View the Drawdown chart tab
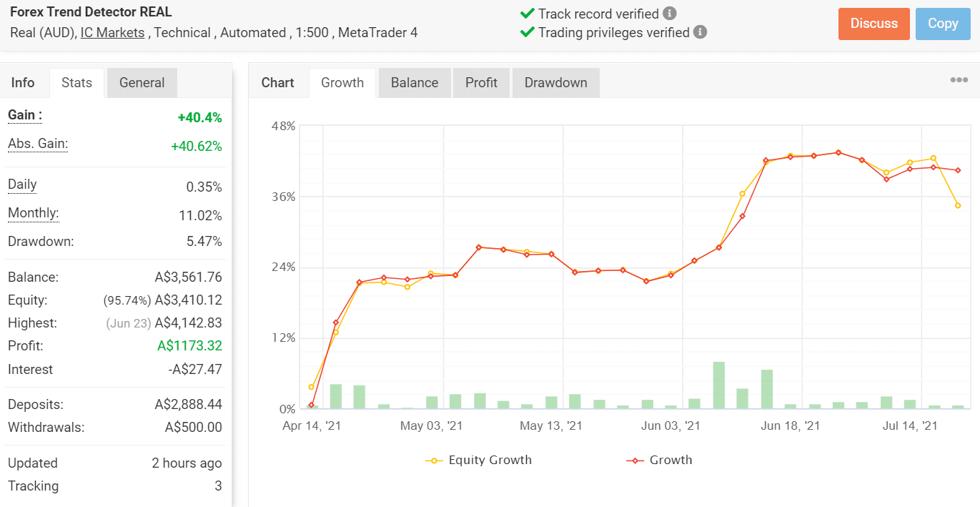 (555, 82)
